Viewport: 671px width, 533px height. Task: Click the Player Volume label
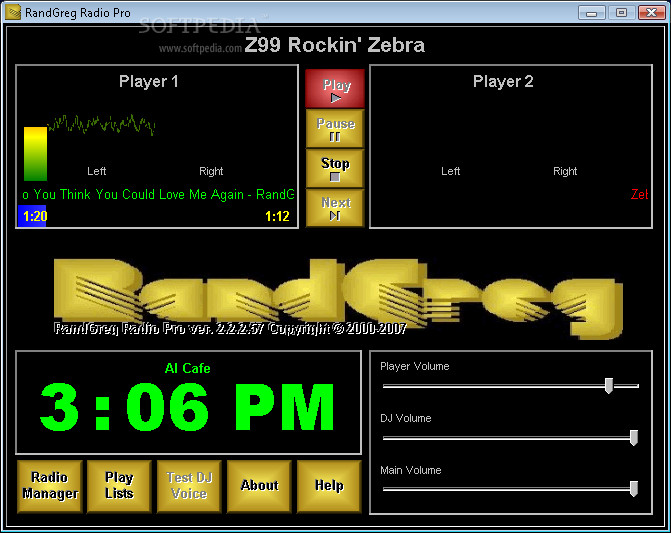click(415, 367)
